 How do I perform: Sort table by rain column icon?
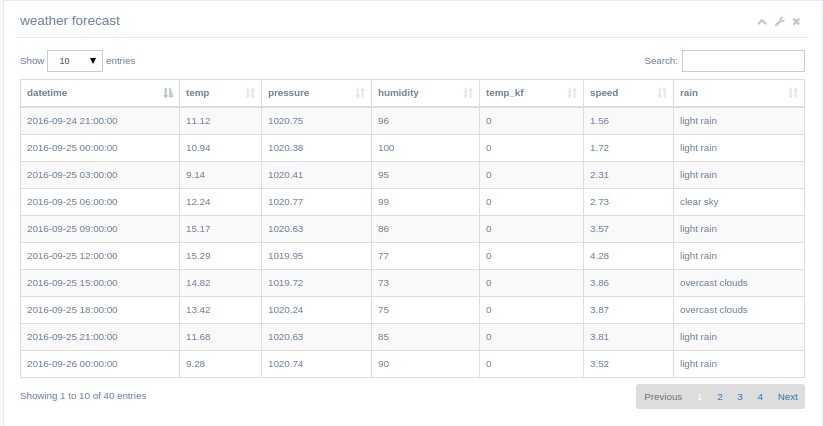coord(793,93)
